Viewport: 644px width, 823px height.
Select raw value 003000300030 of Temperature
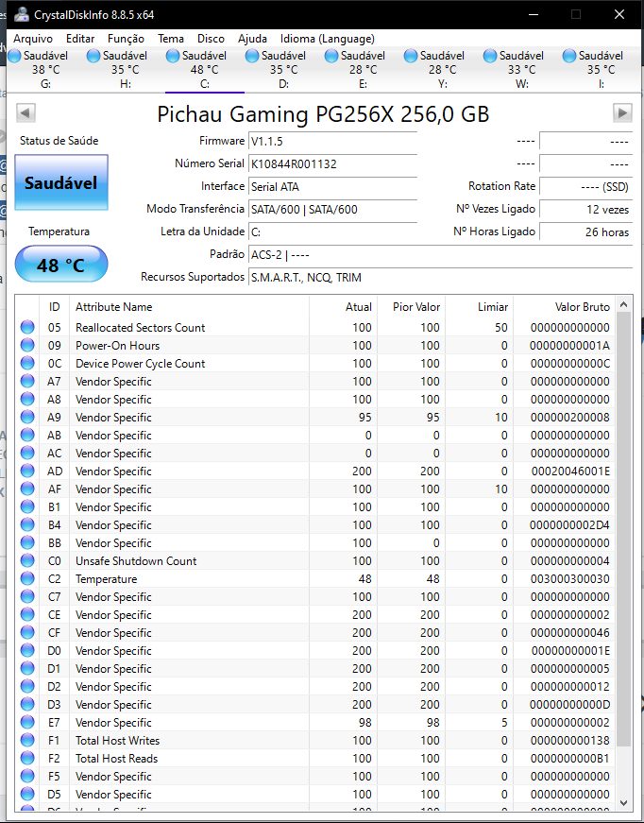pos(570,579)
